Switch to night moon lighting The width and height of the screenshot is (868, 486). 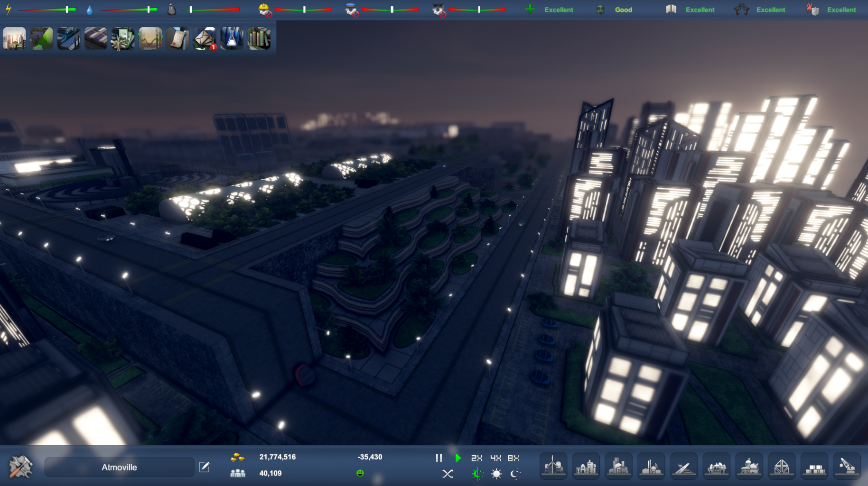tap(515, 474)
